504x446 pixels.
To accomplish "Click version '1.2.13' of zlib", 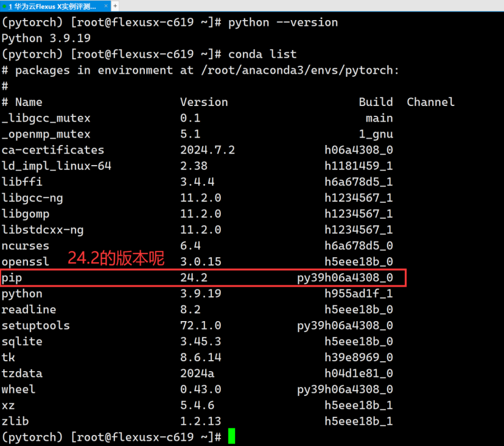I will click(201, 421).
